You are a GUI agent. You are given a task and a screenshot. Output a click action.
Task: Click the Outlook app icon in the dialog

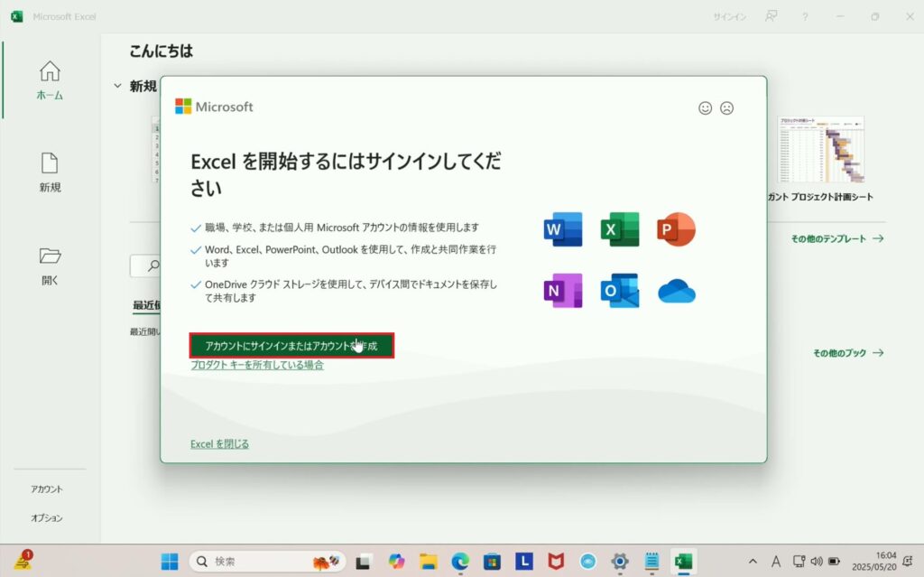(x=619, y=290)
